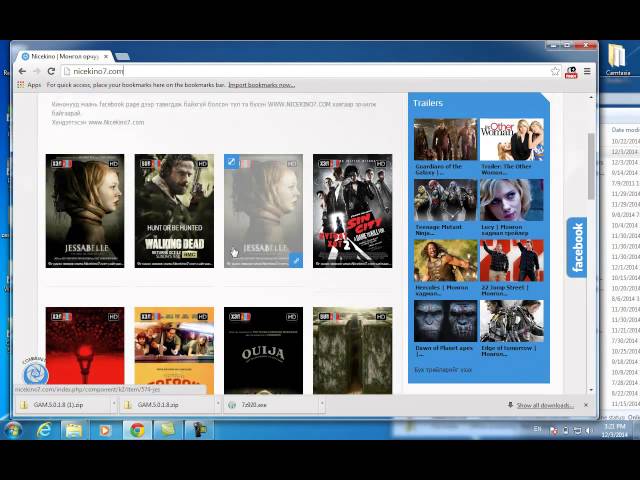Click the red recorder extension icon
The height and width of the screenshot is (480, 640).
[x=571, y=72]
